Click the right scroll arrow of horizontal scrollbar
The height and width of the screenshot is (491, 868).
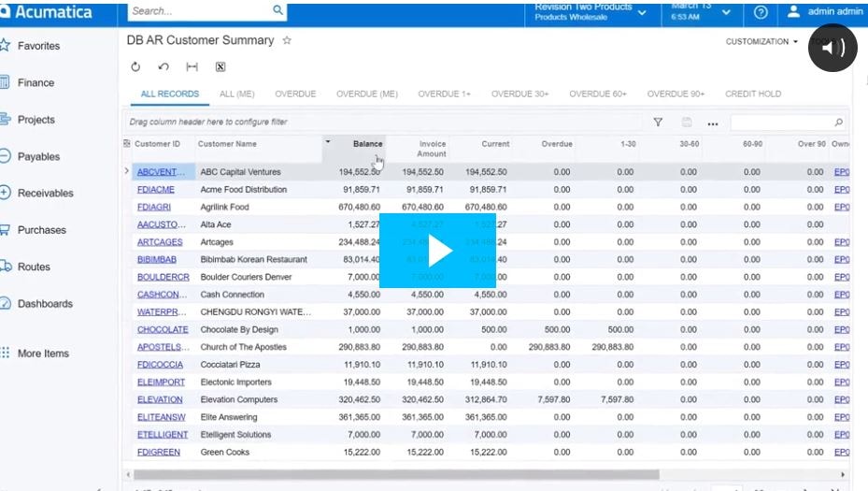click(x=843, y=474)
